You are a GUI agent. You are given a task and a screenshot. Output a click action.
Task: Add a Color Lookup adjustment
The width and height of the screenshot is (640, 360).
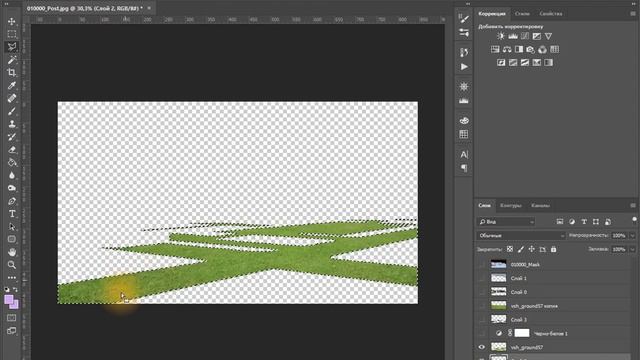point(554,49)
